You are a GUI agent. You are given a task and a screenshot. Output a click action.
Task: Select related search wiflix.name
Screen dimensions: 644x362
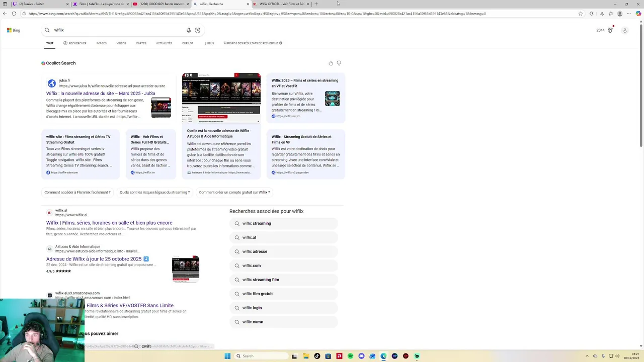(284, 322)
